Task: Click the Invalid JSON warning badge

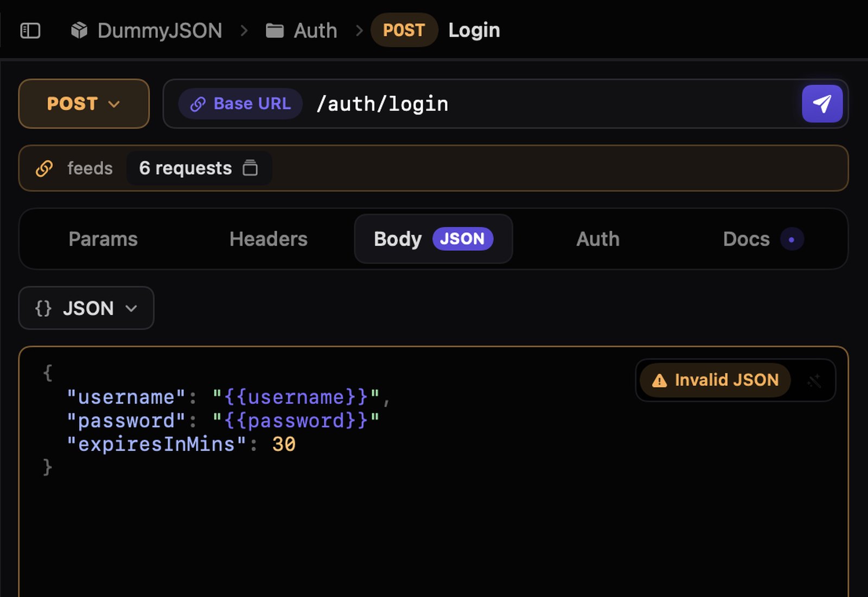Action: (715, 380)
